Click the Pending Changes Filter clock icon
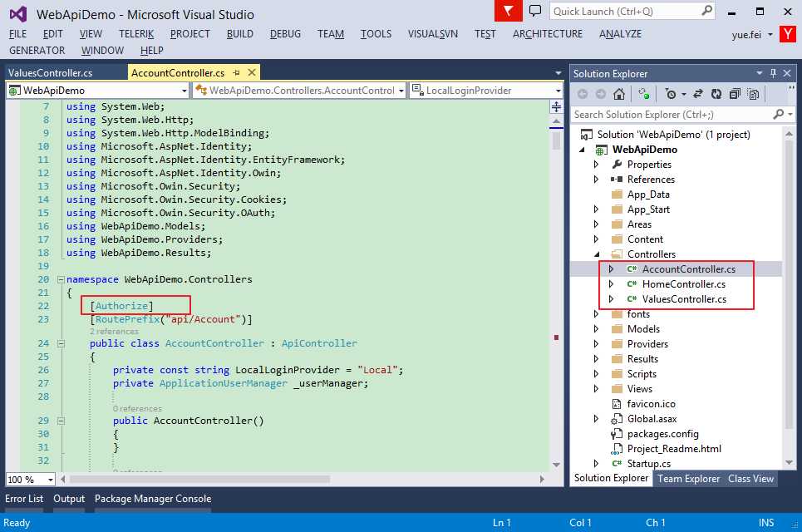The height and width of the screenshot is (532, 802). click(x=671, y=94)
